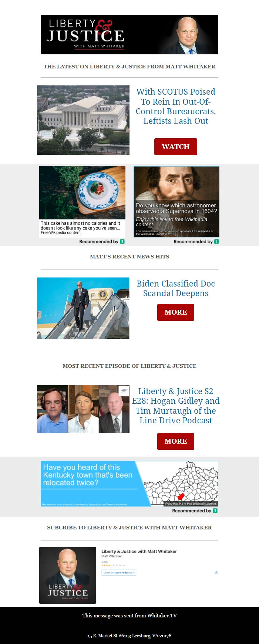Click recommendation icon below Kentucky ad
This screenshot has width=259, height=644.
(x=215, y=511)
